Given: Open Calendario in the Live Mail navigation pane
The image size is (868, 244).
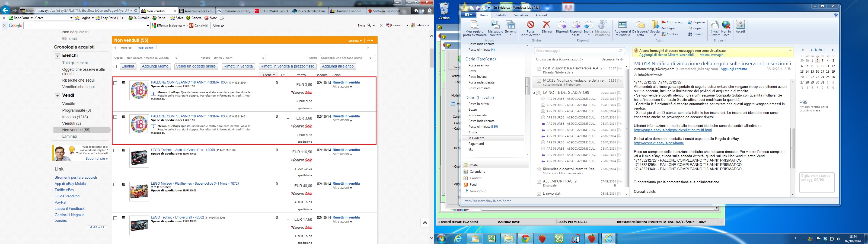Looking at the screenshot, I should (474, 172).
